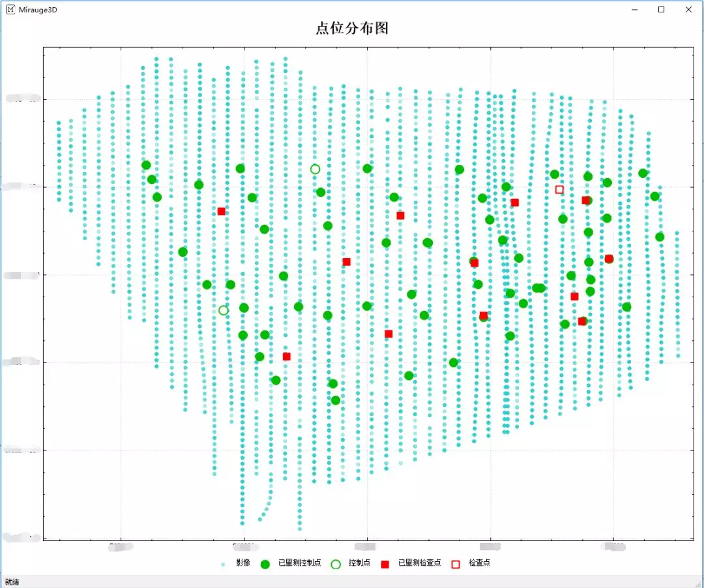This screenshot has height=588, width=704.
Task: Select the hollow red check point near top right
Action: (559, 190)
